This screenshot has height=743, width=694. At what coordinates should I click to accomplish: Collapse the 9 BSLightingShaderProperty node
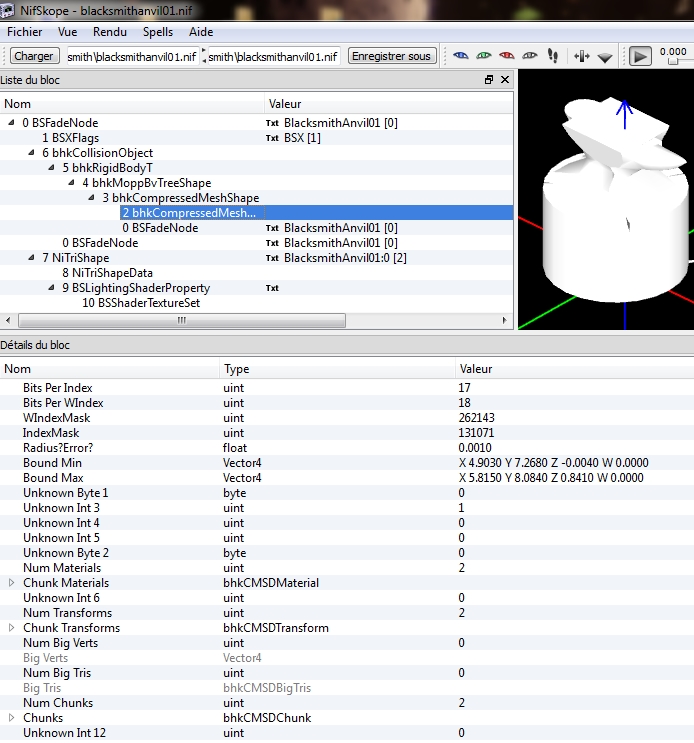click(51, 288)
